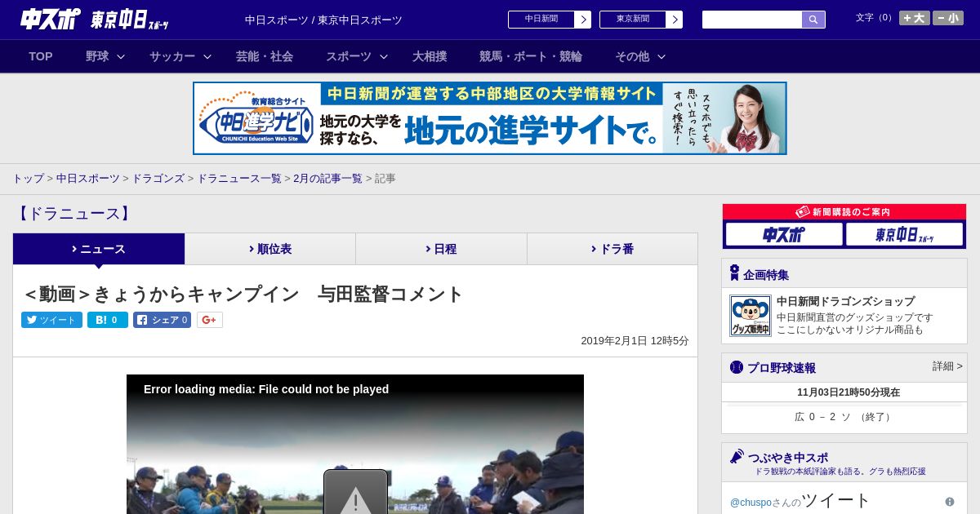Open the プロ野球速報 heading link
Image resolution: width=980 pixels, height=514 pixels.
(782, 368)
